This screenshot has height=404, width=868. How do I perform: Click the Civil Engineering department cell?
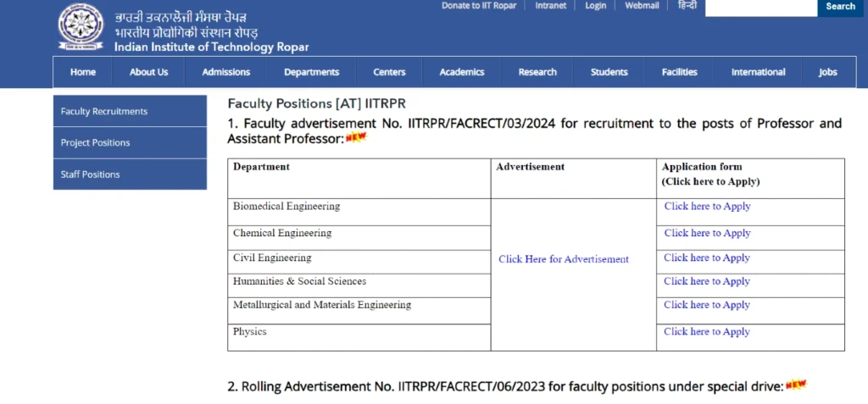(x=359, y=262)
